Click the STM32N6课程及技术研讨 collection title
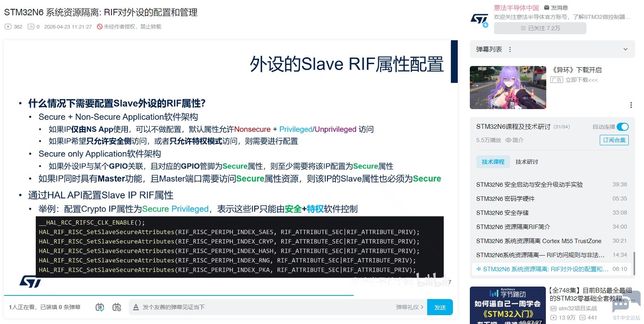Screen dimensions: 644x324 [x=513, y=127]
